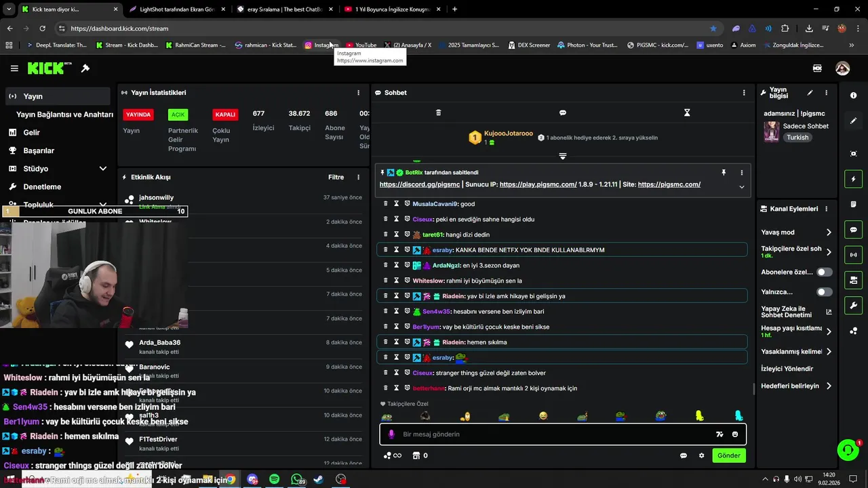Open the Yayın İstatistikleri three-dot menu
Image resolution: width=868 pixels, height=488 pixels.
[x=358, y=93]
